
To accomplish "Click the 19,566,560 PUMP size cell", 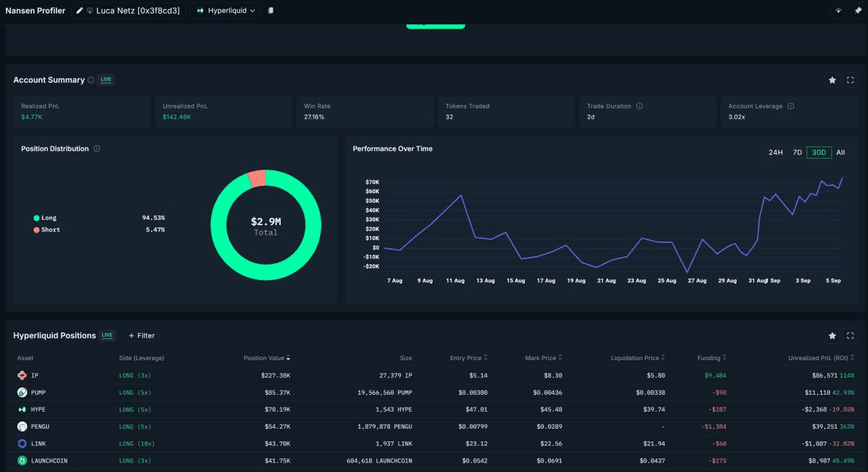I will pyautogui.click(x=384, y=393).
